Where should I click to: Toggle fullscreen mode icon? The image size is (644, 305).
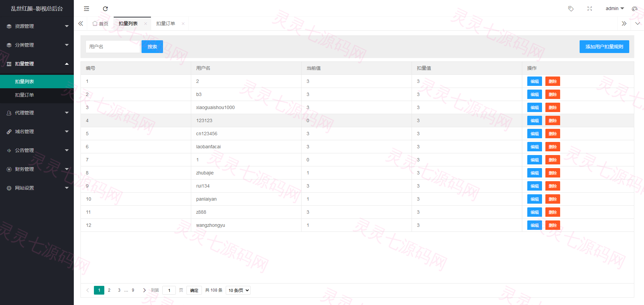click(590, 9)
